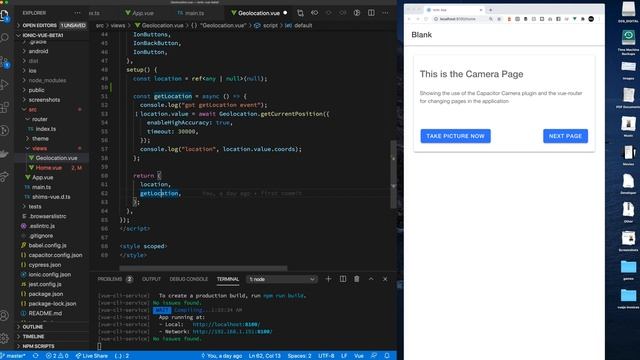
Task: Expand the tests folder
Action: coord(35,207)
